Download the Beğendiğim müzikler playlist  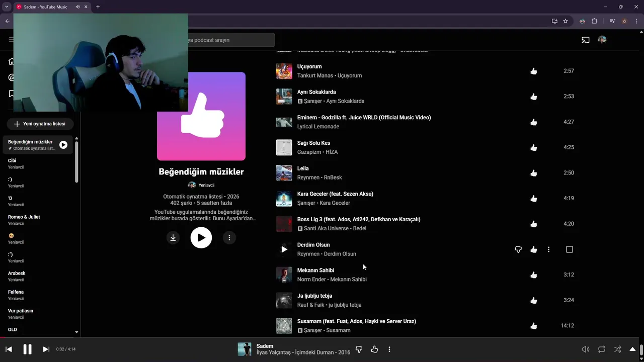(x=173, y=238)
